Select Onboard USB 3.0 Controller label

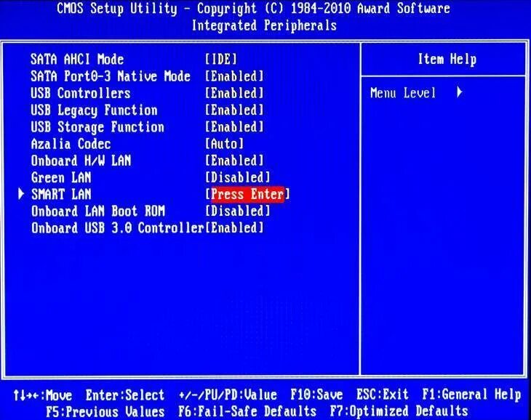click(x=118, y=228)
